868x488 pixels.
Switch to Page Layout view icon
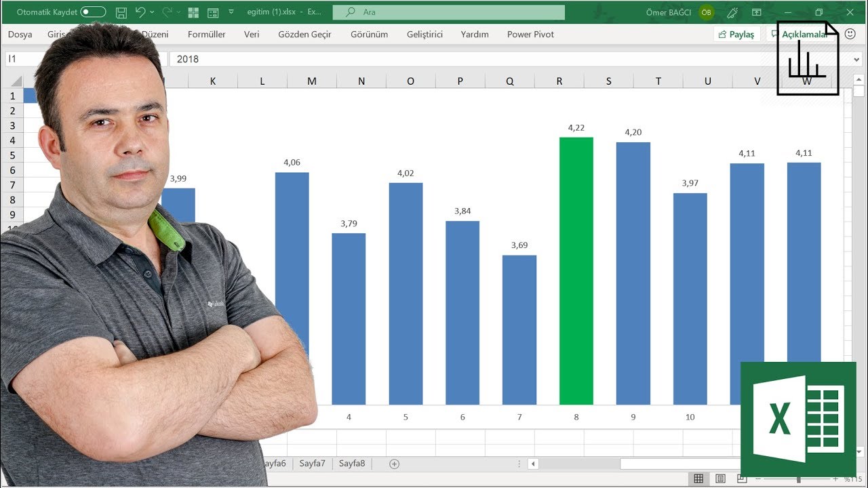pos(720,479)
